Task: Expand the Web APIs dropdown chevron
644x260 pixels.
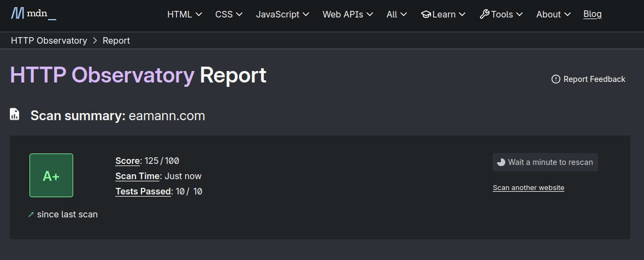Action: (370, 14)
